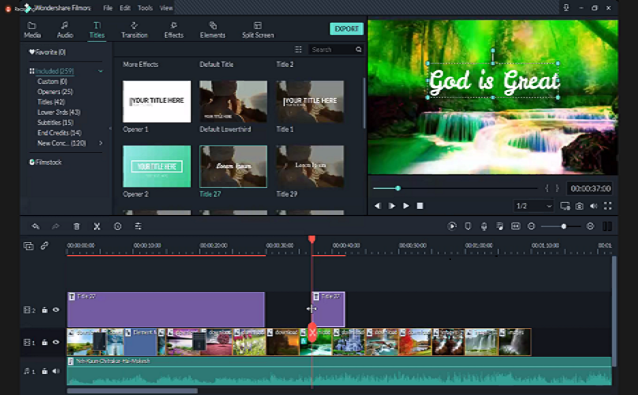Image resolution: width=638 pixels, height=395 pixels.
Task: Select the Opener 2 thumbnail
Action: (157, 166)
